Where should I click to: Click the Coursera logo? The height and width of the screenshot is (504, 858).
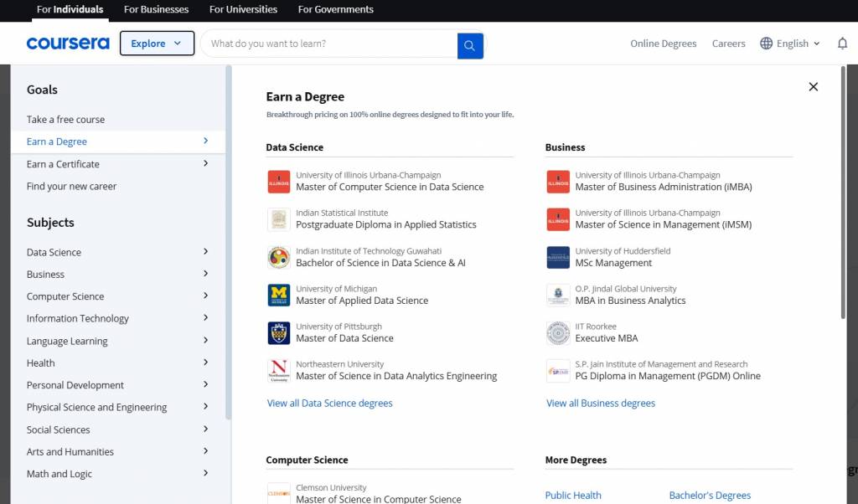coord(68,44)
